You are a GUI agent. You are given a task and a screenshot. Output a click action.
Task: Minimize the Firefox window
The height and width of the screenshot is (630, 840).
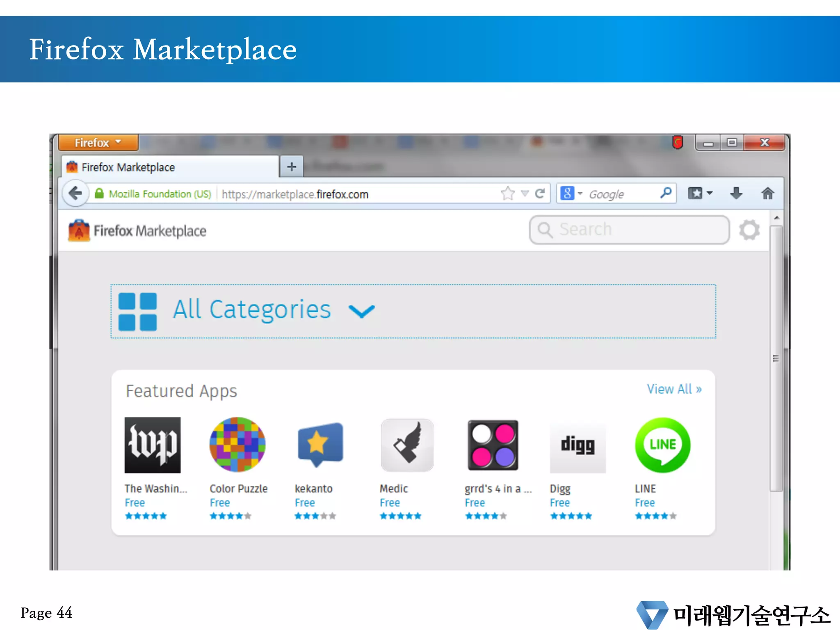pos(708,142)
